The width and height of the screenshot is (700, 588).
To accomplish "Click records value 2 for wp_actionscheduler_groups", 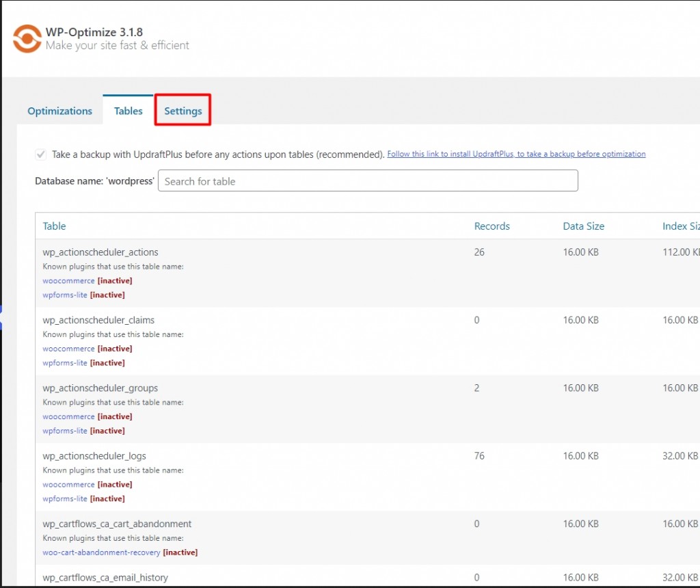I will 476,388.
